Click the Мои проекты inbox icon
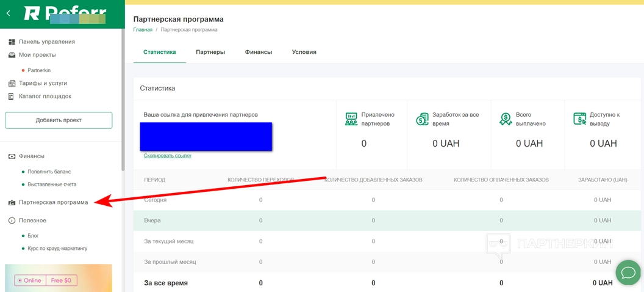This screenshot has width=644, height=292. 12,55
